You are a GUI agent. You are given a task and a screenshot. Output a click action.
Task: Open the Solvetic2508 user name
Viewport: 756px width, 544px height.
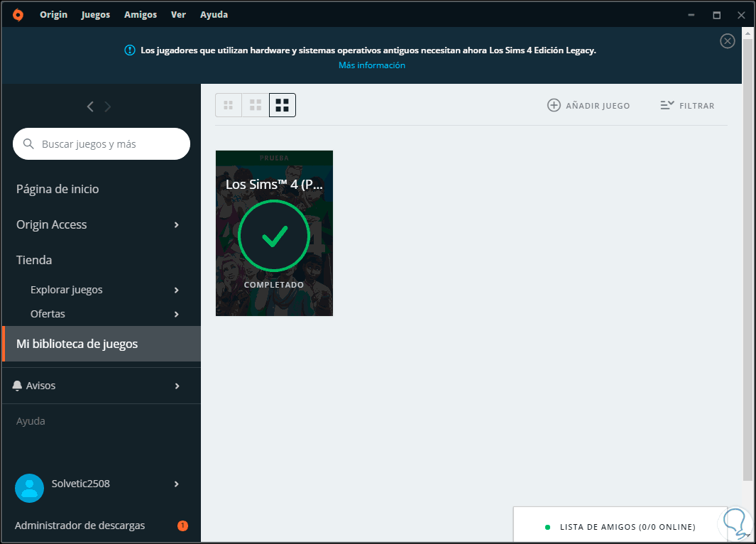tap(80, 484)
